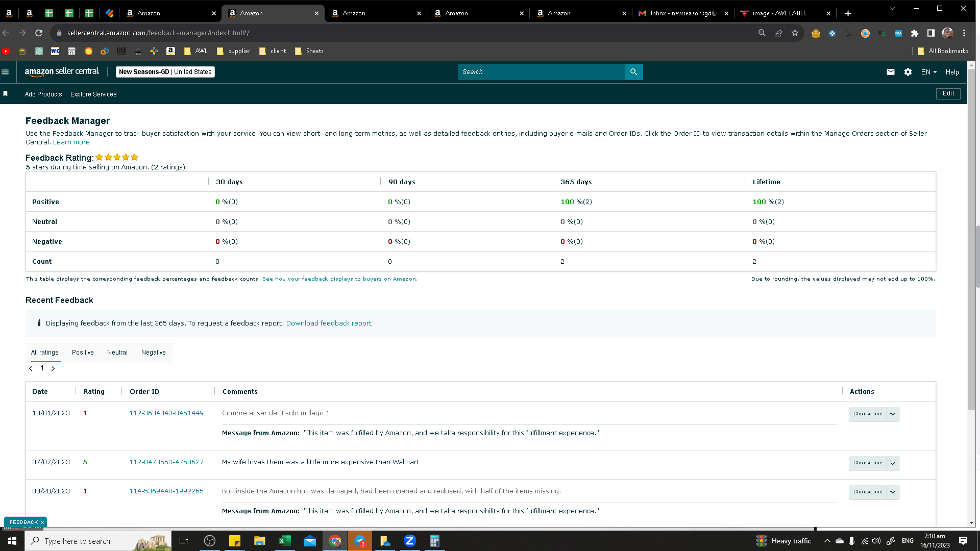This screenshot has width=980, height=551.
Task: Open the New Seasons-GD marketplace switcher
Action: point(165,72)
